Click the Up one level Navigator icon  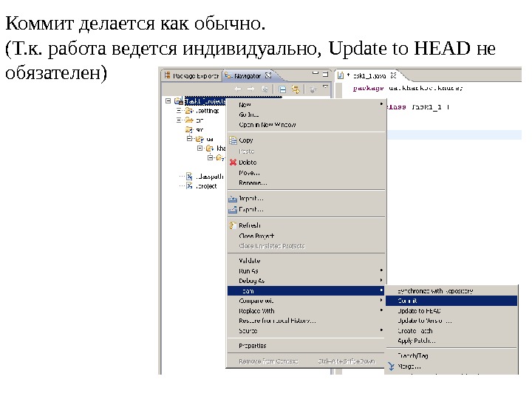tap(265, 89)
